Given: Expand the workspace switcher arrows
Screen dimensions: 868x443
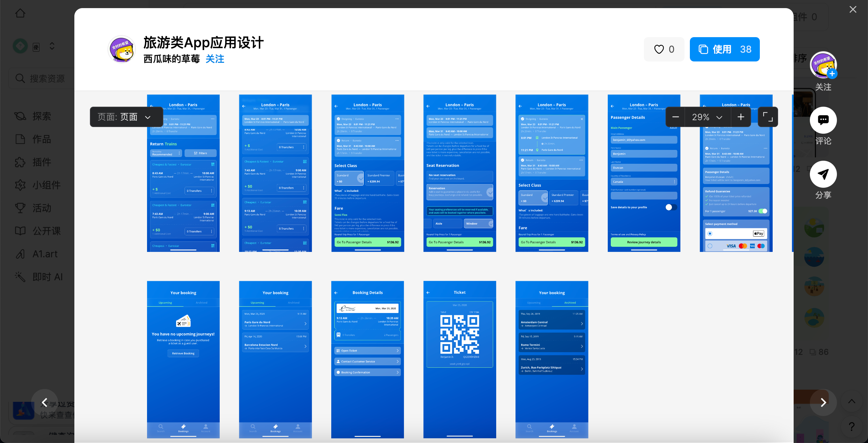Looking at the screenshot, I should [x=52, y=46].
